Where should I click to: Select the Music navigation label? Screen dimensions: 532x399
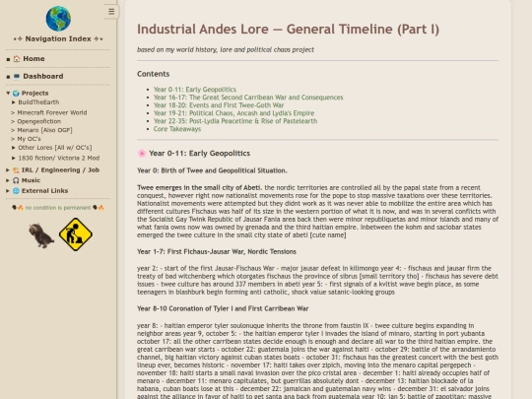tap(31, 180)
